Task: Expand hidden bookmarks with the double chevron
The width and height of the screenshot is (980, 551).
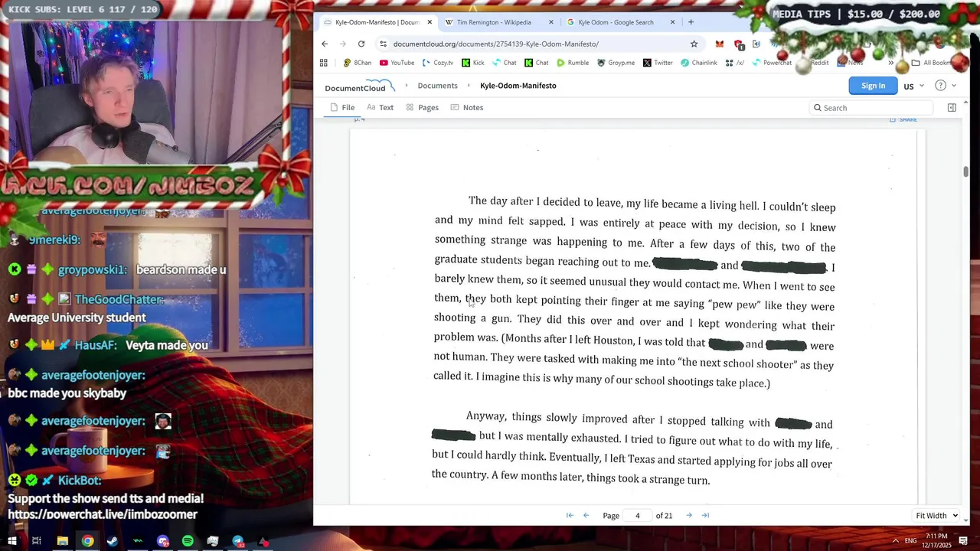Action: 890,63
